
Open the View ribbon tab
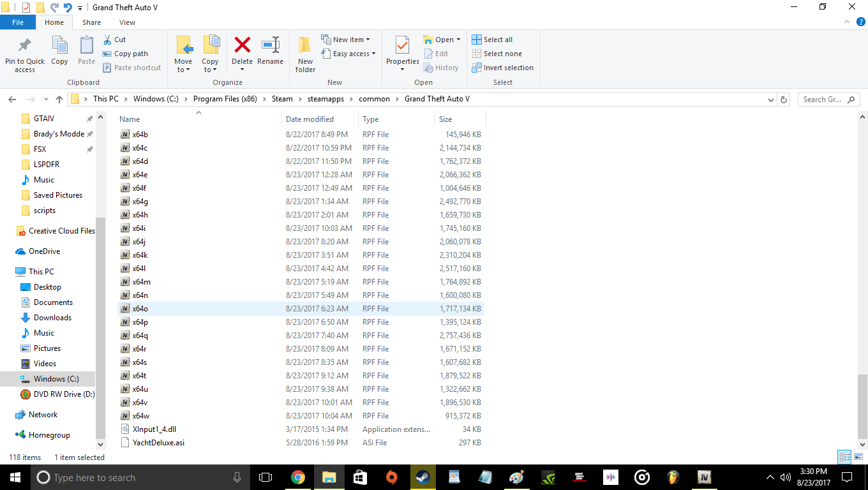click(x=127, y=22)
